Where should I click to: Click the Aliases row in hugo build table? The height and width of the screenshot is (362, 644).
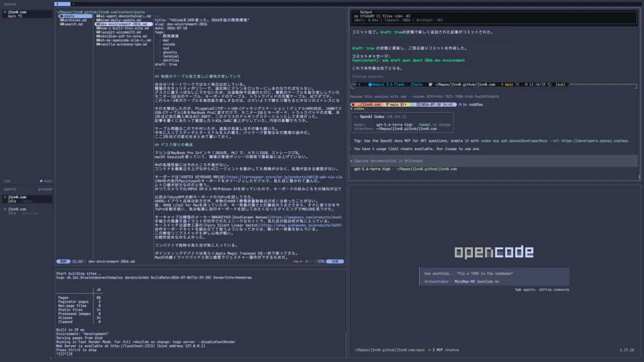pyautogui.click(x=79, y=317)
